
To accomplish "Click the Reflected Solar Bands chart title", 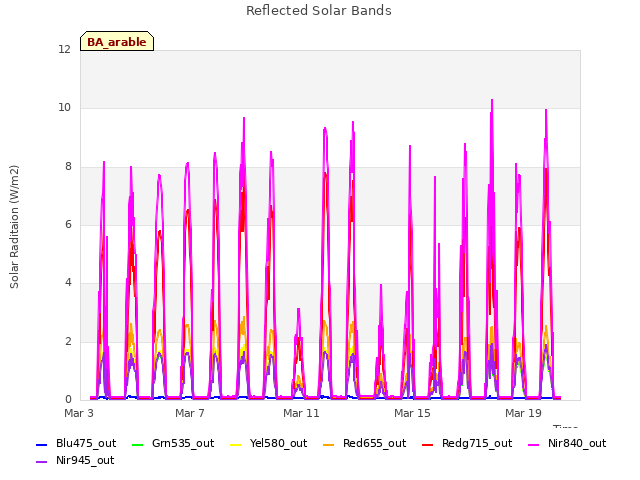I will point(319,11).
